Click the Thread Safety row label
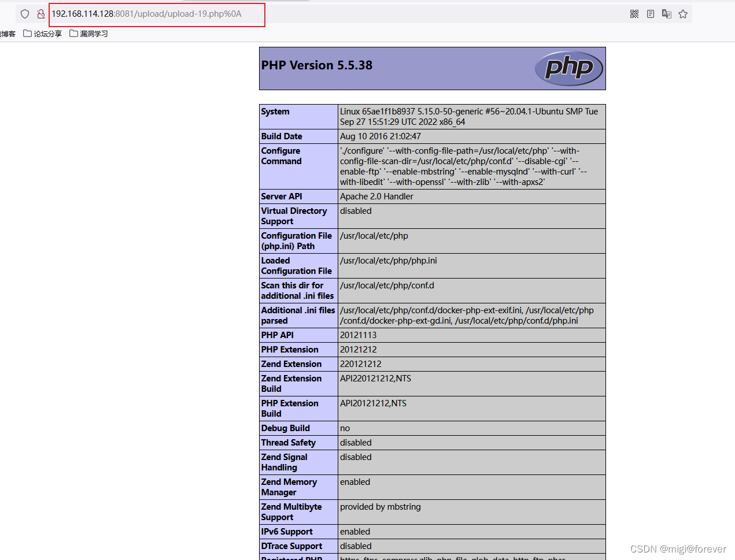Image resolution: width=735 pixels, height=560 pixels. tap(288, 443)
